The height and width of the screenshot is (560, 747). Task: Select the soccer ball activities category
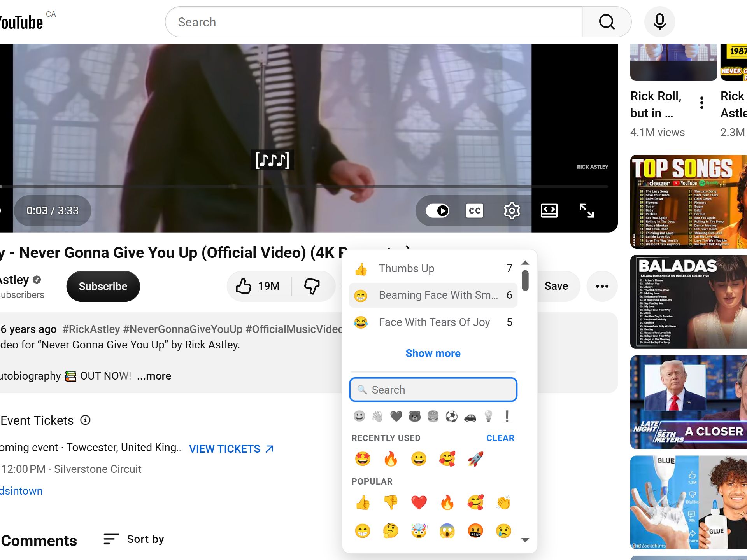click(x=451, y=416)
